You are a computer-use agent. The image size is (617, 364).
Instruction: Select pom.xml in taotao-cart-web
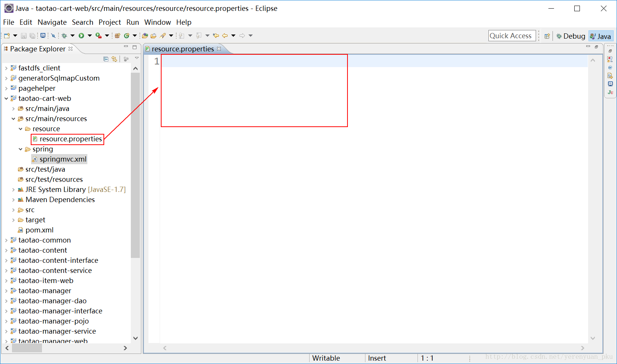pos(36,230)
